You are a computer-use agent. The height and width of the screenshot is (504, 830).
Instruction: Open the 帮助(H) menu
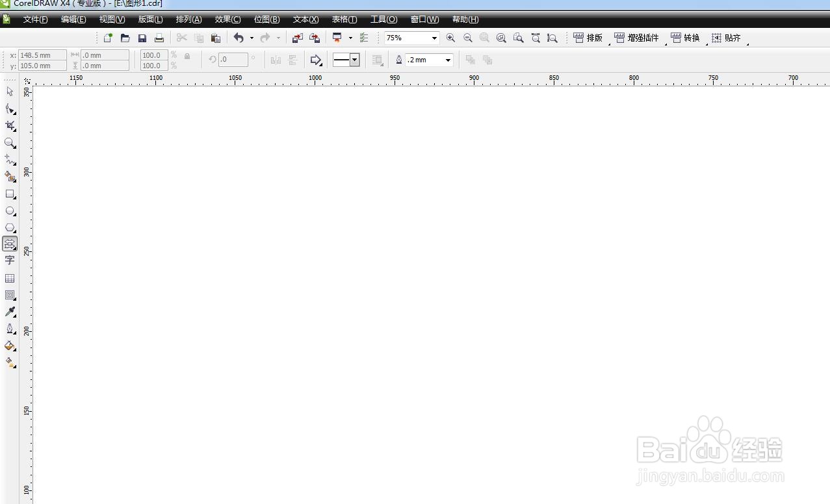coord(465,19)
